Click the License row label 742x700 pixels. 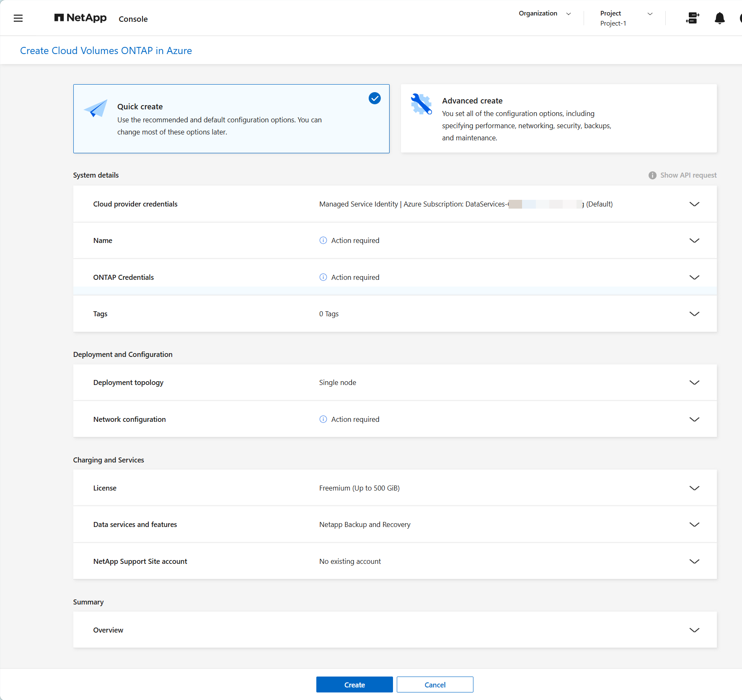point(105,488)
